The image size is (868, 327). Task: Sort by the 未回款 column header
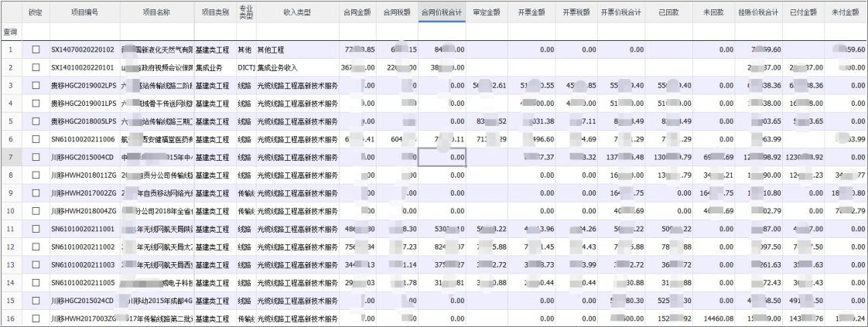click(x=713, y=12)
